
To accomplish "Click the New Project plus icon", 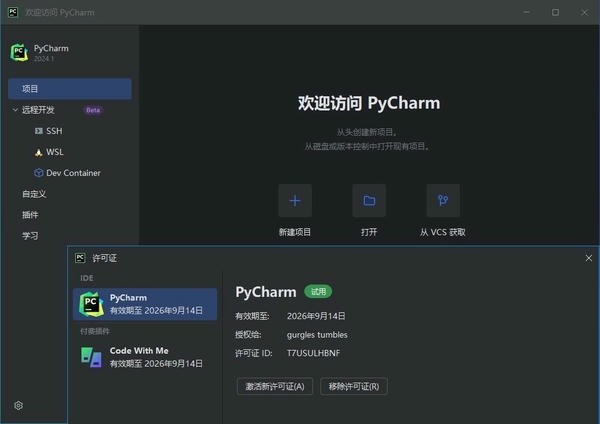I will coord(295,201).
